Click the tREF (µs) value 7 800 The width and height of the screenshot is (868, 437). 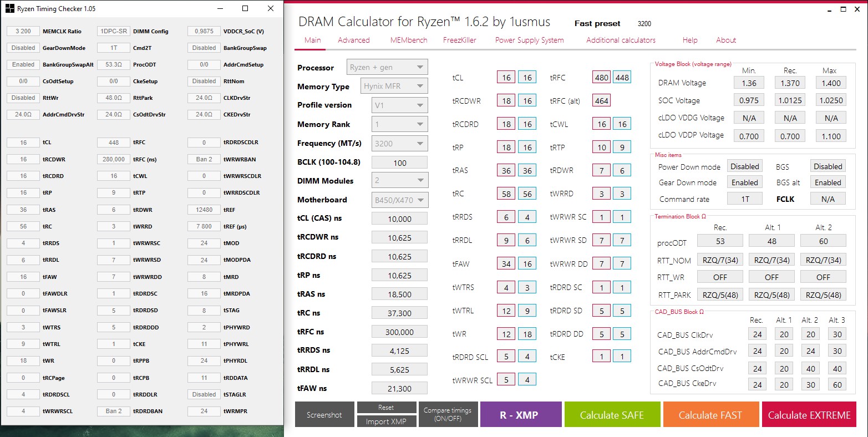click(204, 226)
